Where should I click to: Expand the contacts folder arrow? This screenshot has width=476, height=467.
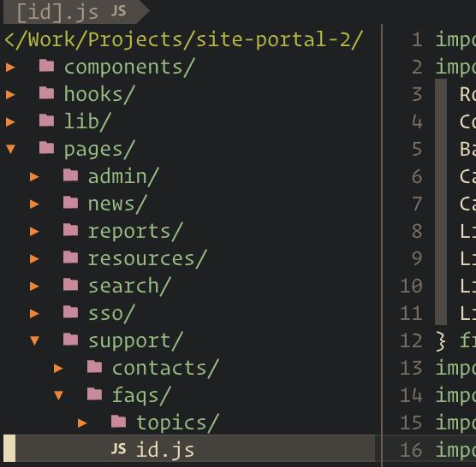click(58, 368)
